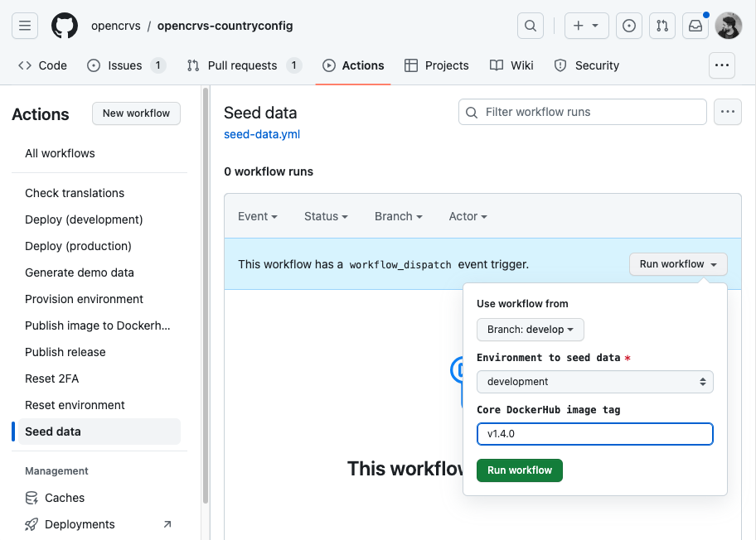This screenshot has width=756, height=540.
Task: Expand the create new plus dropdown
Action: pyautogui.click(x=587, y=26)
